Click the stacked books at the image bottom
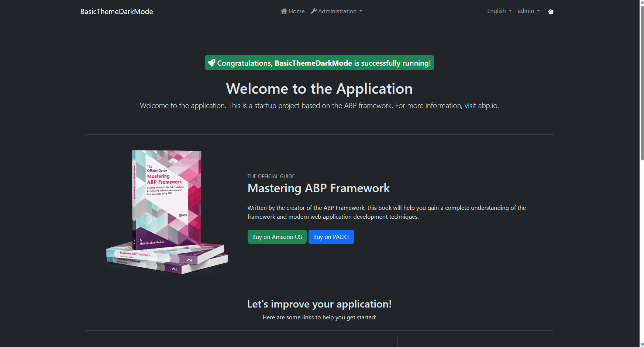The width and height of the screenshot is (644, 347). pos(167,259)
